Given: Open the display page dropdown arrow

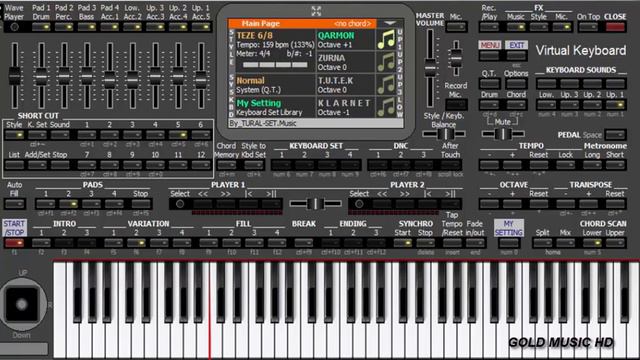Looking at the screenshot, I should (x=390, y=23).
